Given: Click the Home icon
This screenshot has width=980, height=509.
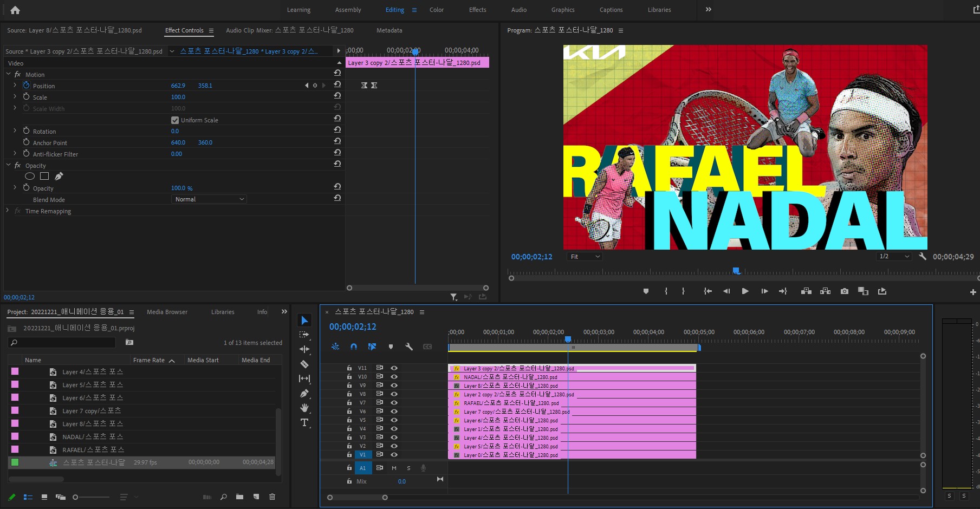Looking at the screenshot, I should 15,10.
